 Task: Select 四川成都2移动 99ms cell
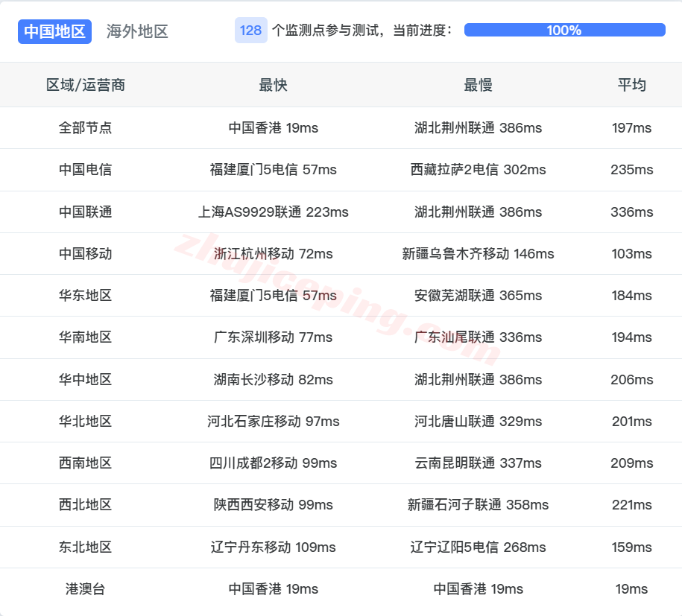tap(273, 463)
